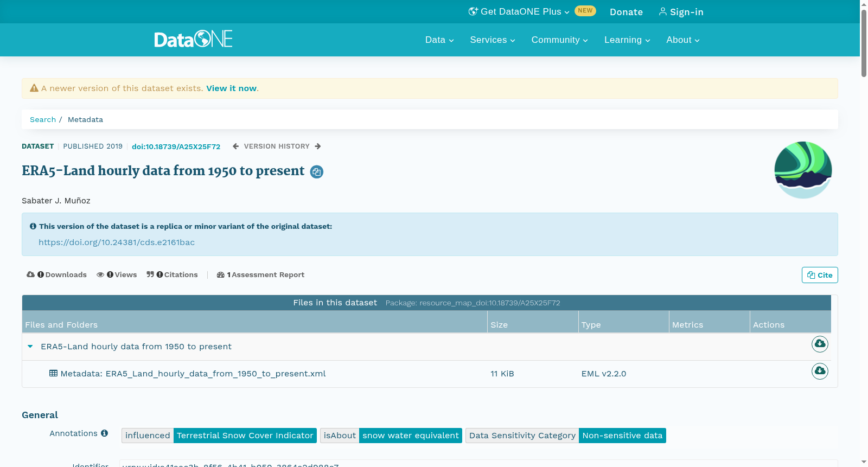Image resolution: width=868 pixels, height=467 pixels.
Task: Click the NEW badge
Action: (585, 11)
